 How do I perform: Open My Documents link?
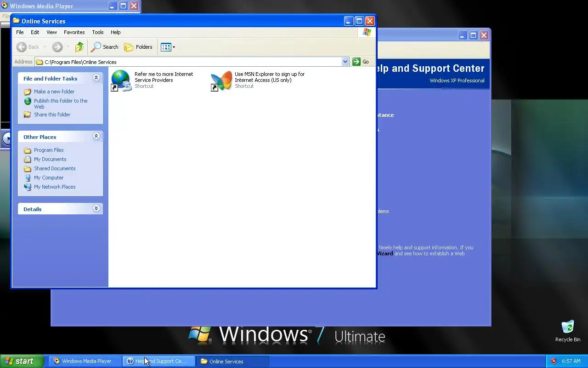[50, 159]
